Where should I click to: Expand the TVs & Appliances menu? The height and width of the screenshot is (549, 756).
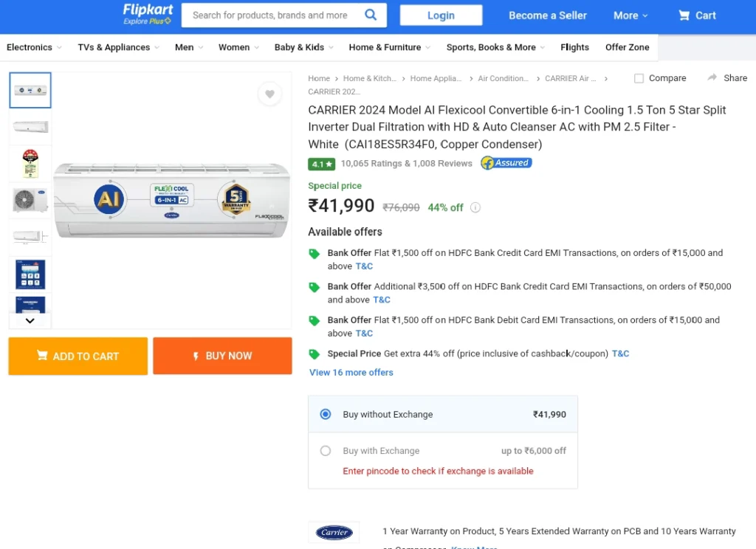click(x=118, y=47)
